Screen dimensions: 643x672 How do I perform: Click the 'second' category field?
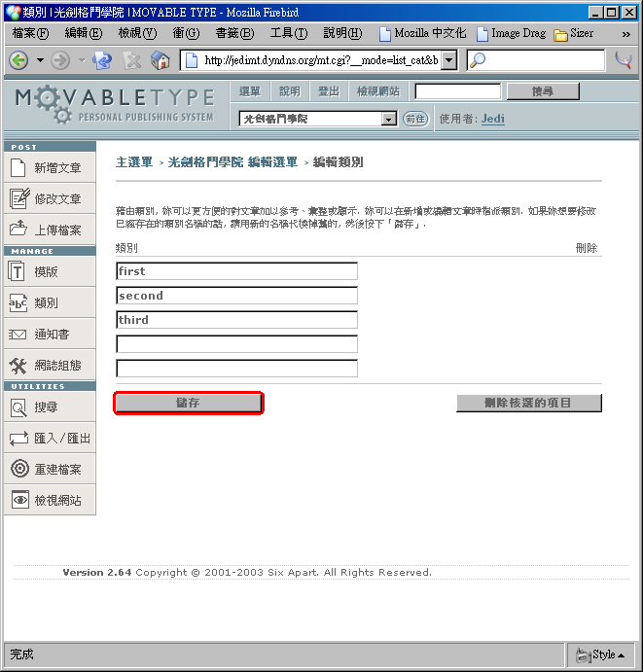[x=236, y=296]
